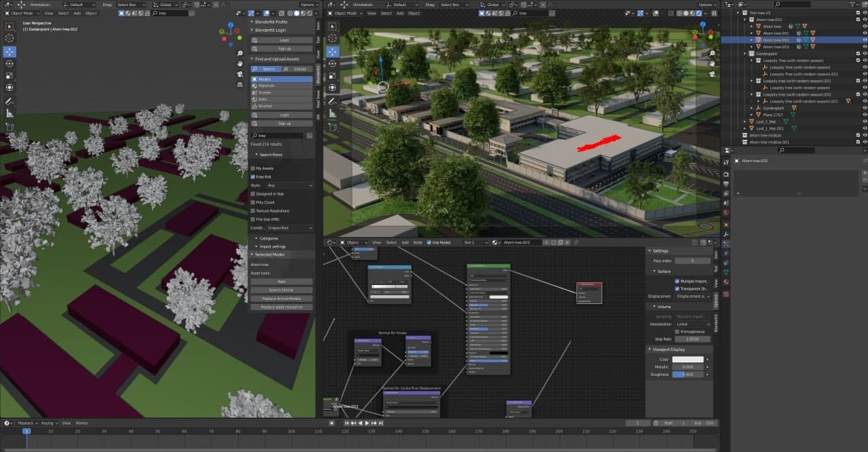Toggle the Use Nodes checkbox

pyautogui.click(x=429, y=242)
